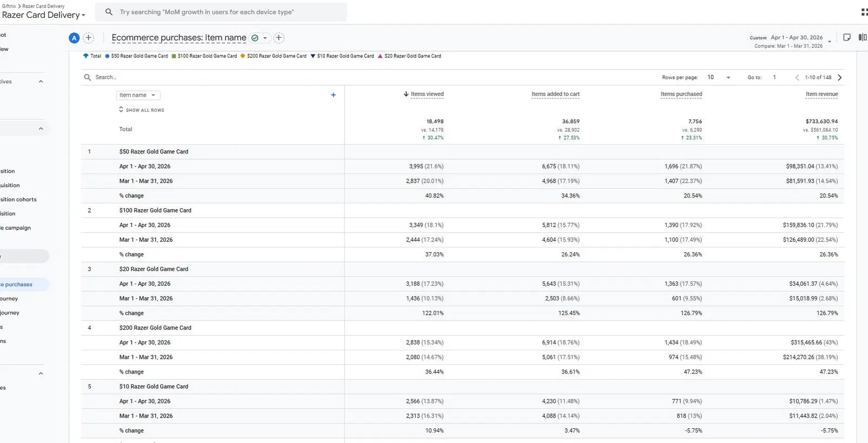The image size is (868, 443).
Task: Click the $315,465.66 revenue cell
Action: tap(814, 343)
